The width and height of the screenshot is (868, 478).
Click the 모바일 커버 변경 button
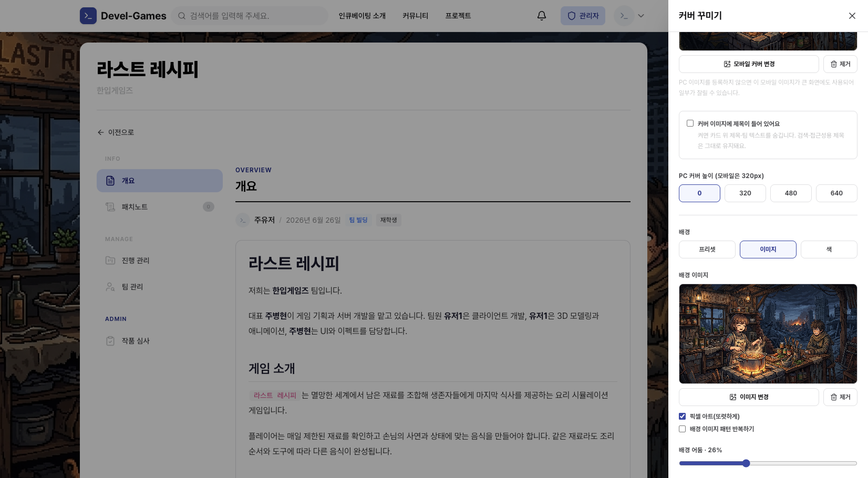coord(749,64)
